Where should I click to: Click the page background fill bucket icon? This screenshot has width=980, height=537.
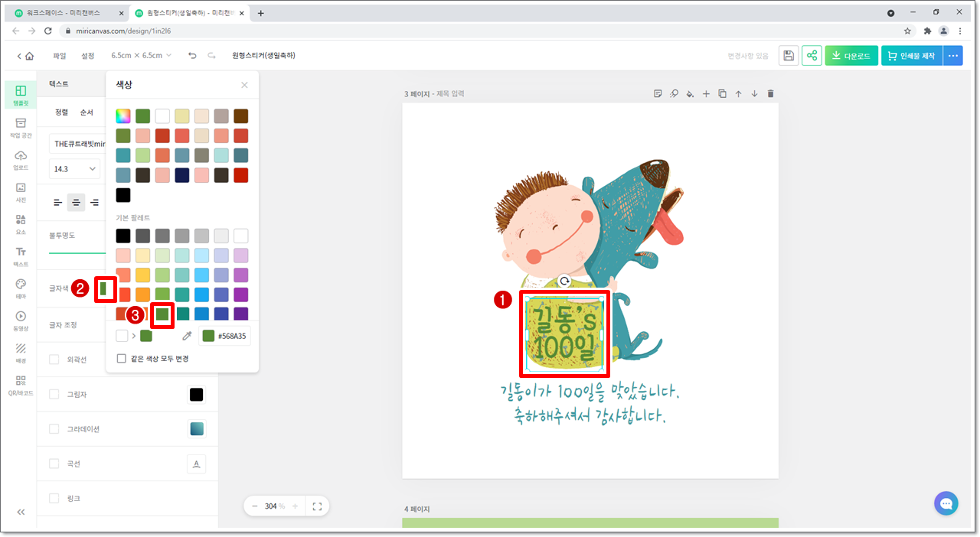(x=690, y=93)
